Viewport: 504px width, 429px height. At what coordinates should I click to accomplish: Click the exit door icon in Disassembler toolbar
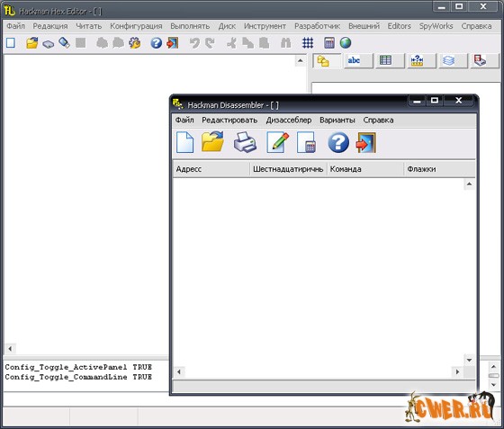click(x=366, y=142)
